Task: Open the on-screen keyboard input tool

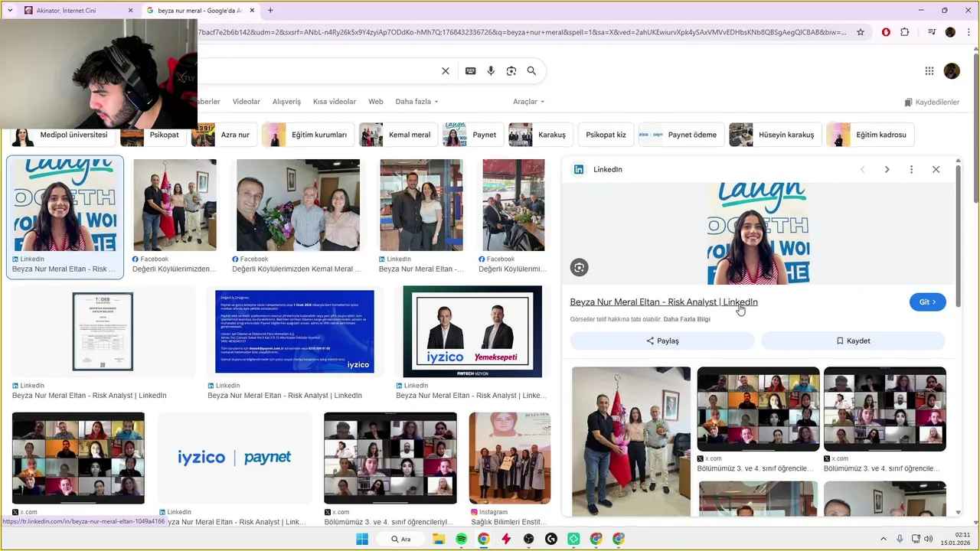Action: (471, 71)
